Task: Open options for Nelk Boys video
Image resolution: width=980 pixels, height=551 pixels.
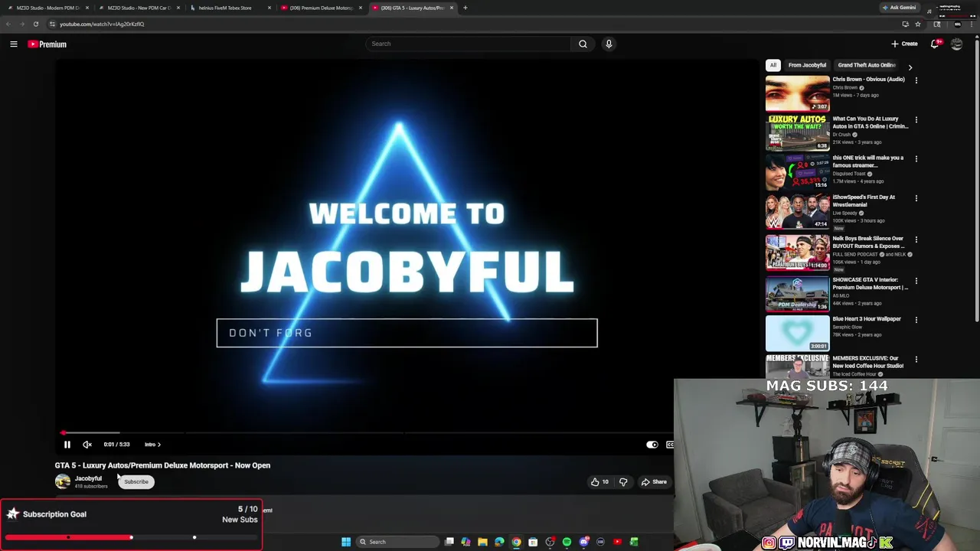Action: (916, 240)
